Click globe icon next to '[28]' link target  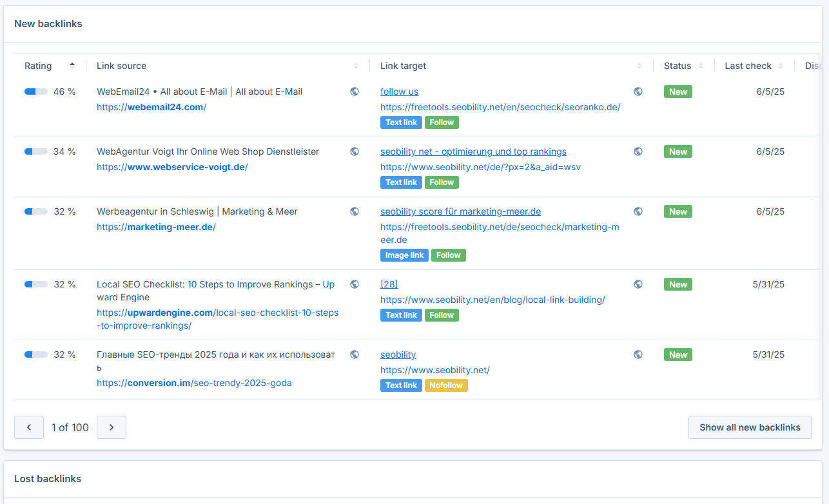pos(638,284)
